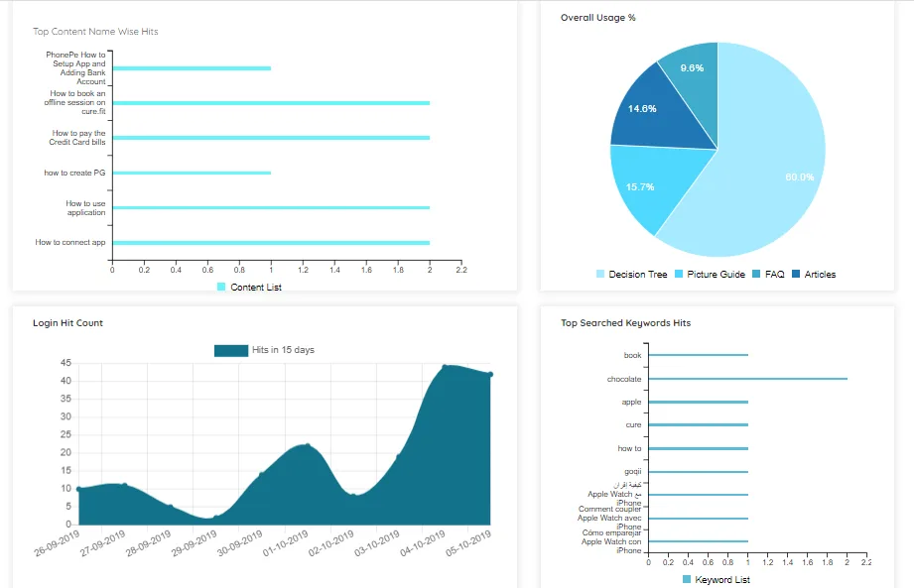The width and height of the screenshot is (914, 588).
Task: Click the 01-10-2019 axis date label
Action: click(x=285, y=543)
